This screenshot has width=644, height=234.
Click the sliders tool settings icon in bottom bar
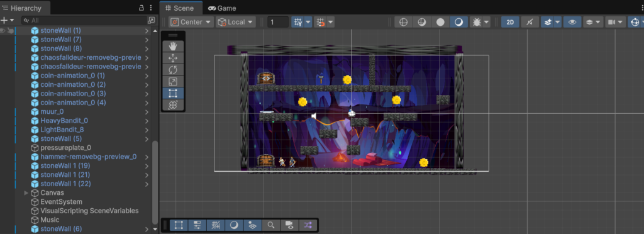(x=197, y=225)
